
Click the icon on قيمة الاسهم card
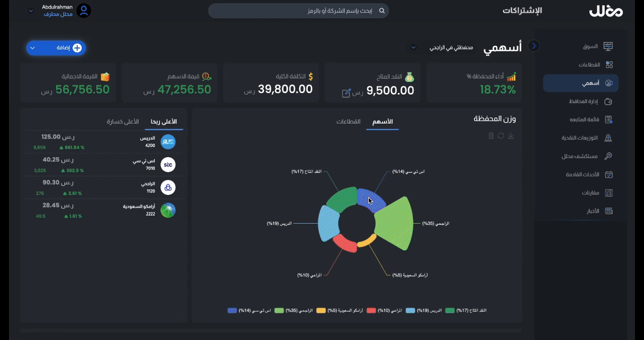[x=207, y=77]
